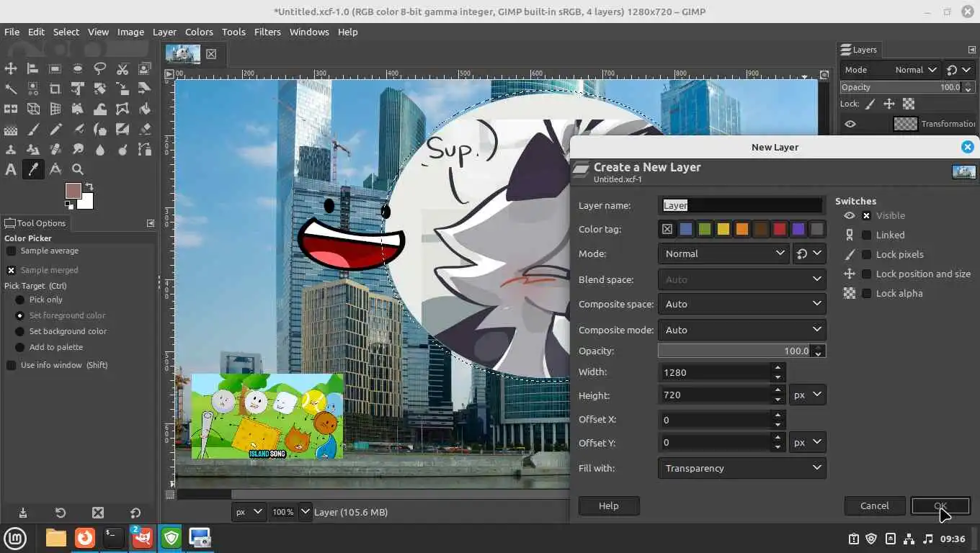Click restore tool preset icon
980x553 pixels.
(61, 513)
